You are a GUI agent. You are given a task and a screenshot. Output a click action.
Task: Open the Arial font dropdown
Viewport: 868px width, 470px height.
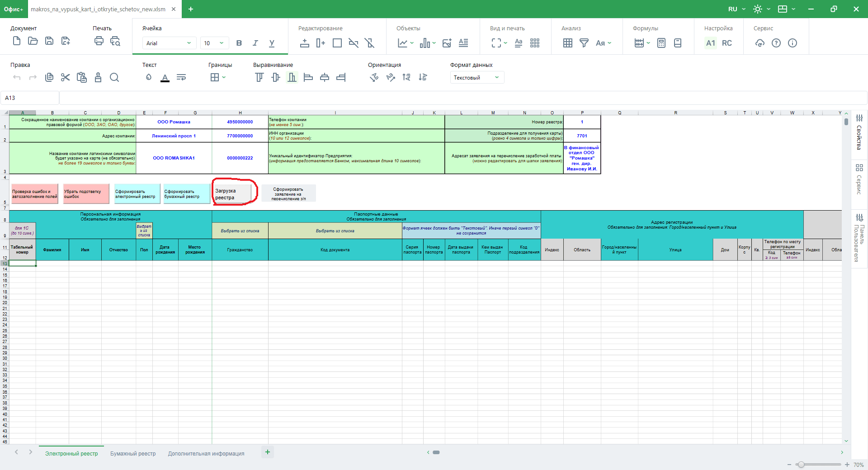click(169, 43)
